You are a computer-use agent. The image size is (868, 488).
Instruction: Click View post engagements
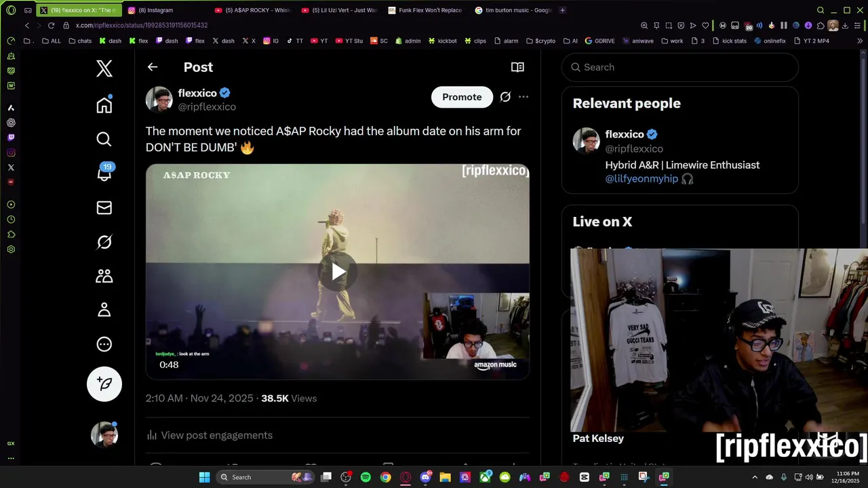coord(210,435)
